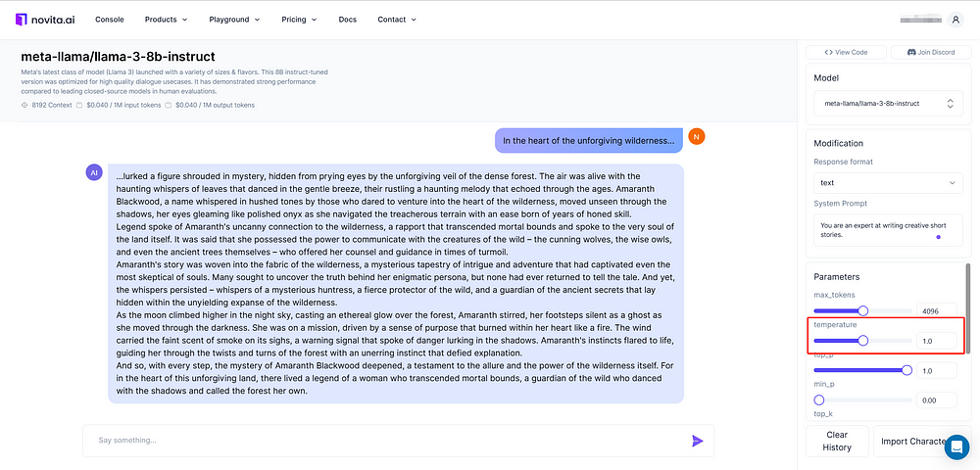This screenshot has width=980, height=470.
Task: Click the $0.040 / 1M output tokens text
Action: (215, 105)
